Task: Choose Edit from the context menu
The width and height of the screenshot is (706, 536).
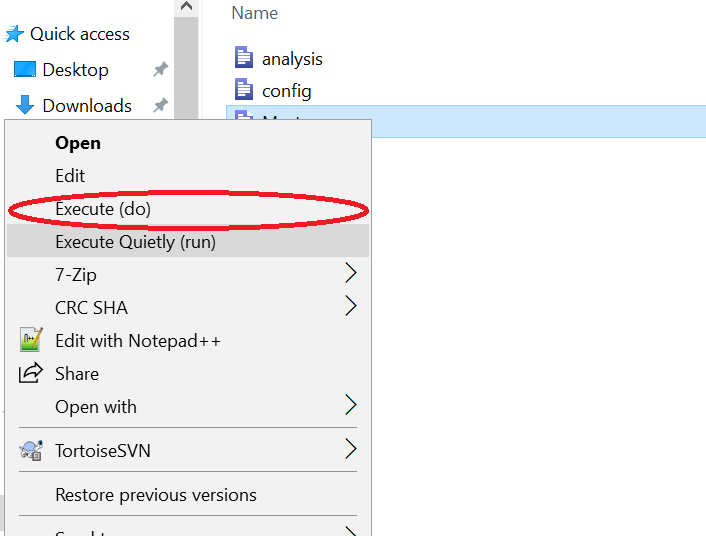Action: (x=70, y=175)
